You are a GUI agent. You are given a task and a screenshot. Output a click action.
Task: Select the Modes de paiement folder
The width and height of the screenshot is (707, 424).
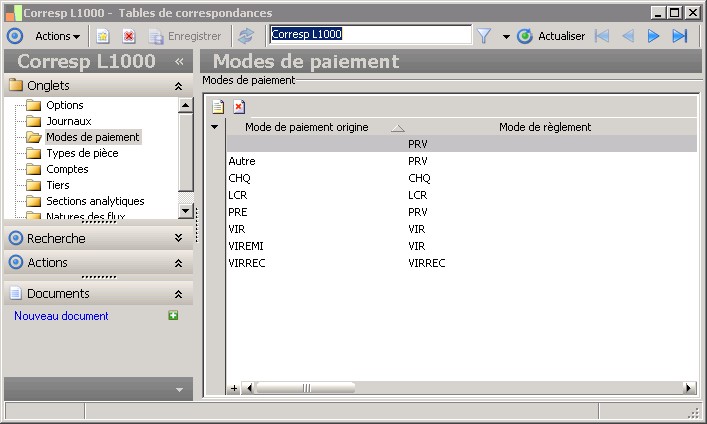pos(93,137)
